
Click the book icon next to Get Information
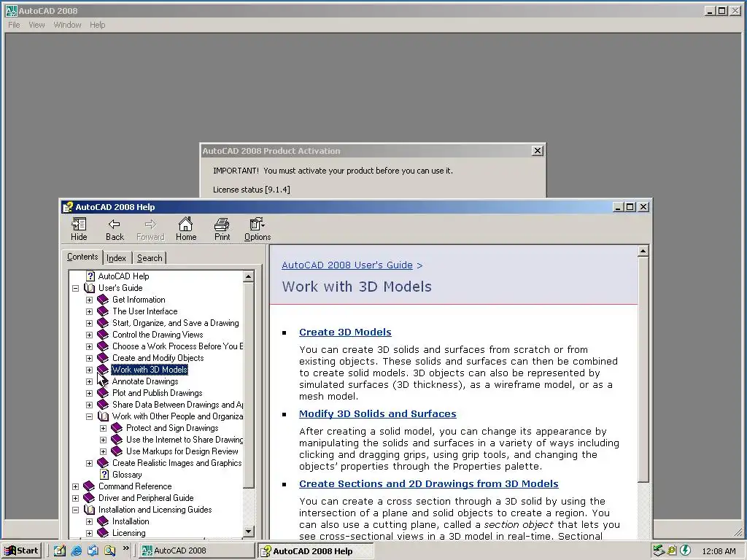103,300
